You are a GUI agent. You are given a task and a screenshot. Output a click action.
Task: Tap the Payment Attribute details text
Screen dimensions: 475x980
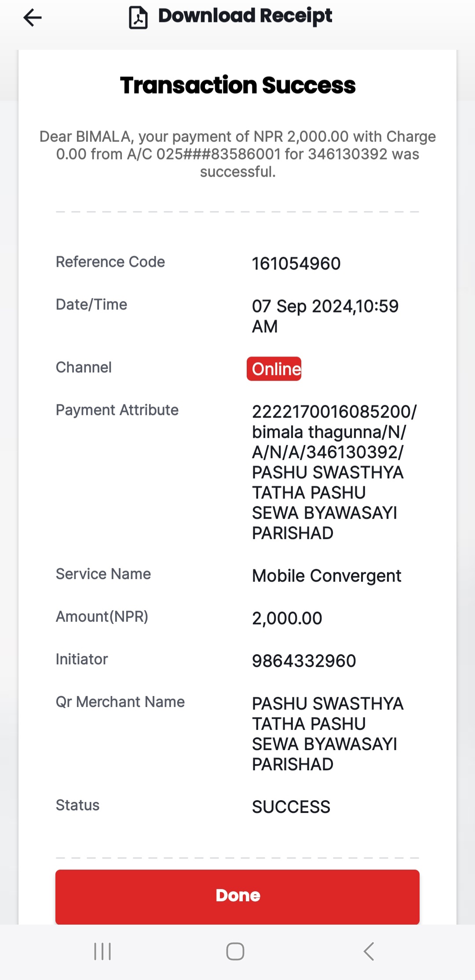coord(334,473)
